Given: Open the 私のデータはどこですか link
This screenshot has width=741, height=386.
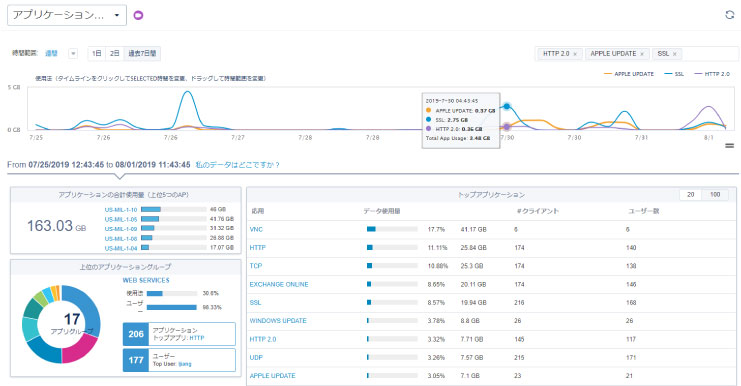Looking at the screenshot, I should [x=237, y=165].
